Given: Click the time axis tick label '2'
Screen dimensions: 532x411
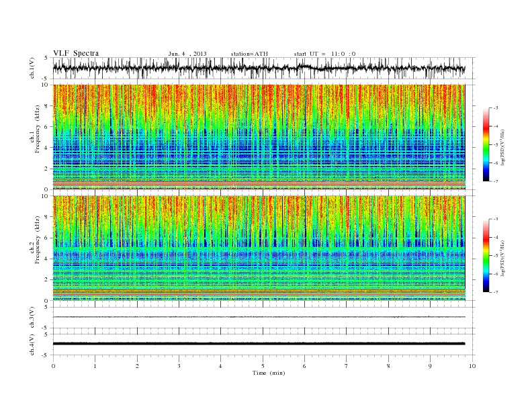Looking at the screenshot, I should [137, 366].
